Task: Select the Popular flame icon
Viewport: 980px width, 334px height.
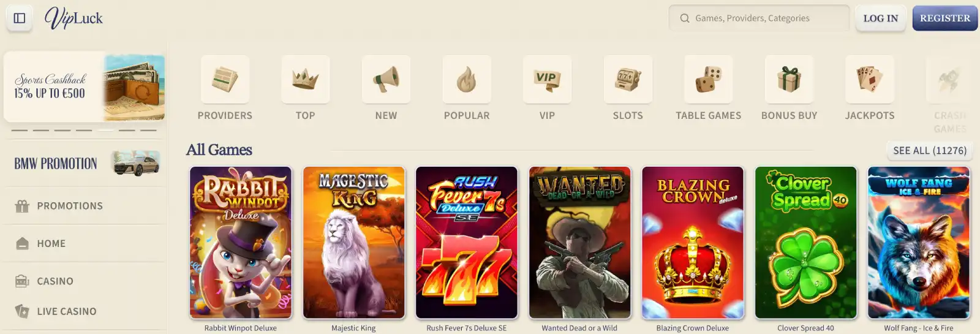Action: coord(467,80)
